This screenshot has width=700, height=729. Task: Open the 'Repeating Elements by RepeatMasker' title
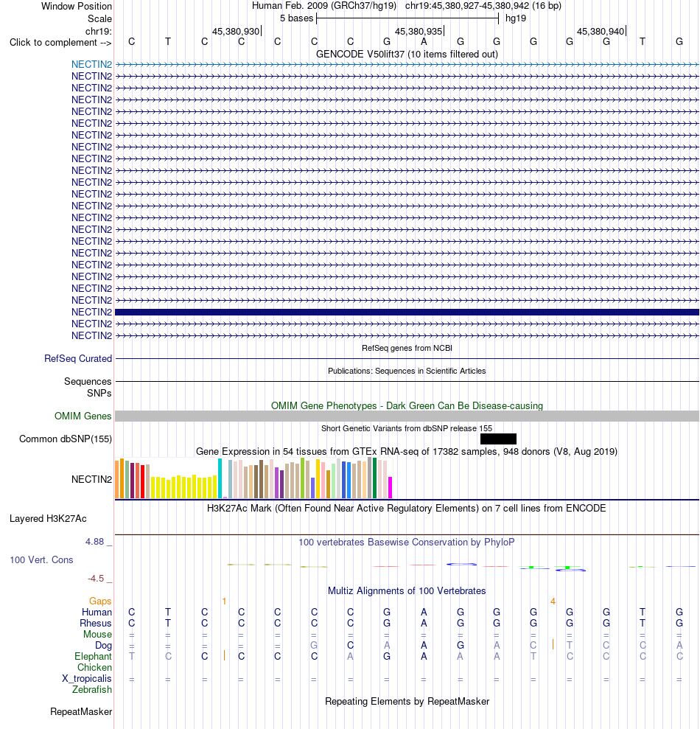pyautogui.click(x=407, y=701)
